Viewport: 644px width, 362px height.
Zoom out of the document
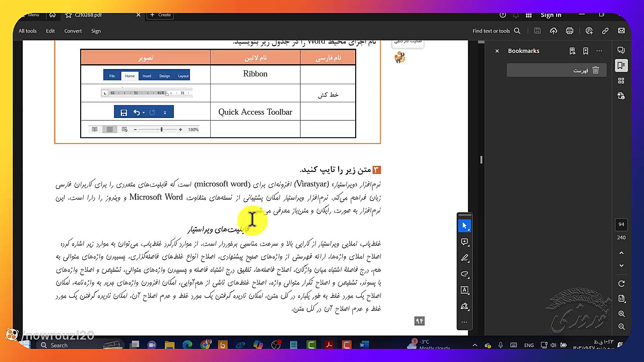point(621,326)
